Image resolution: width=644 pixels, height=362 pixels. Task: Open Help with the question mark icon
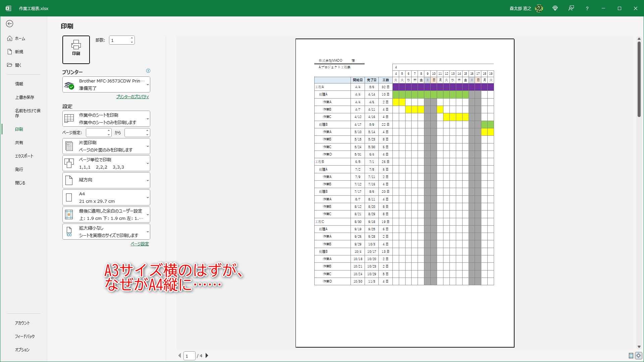click(x=587, y=8)
